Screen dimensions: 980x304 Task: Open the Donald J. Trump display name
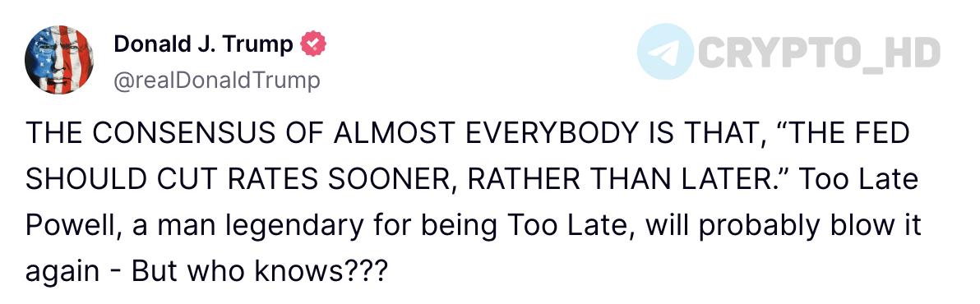[203, 44]
